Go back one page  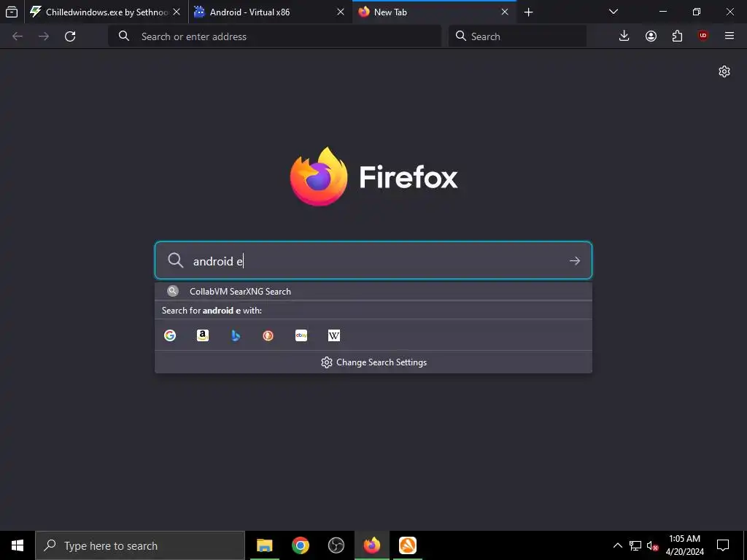(x=18, y=36)
